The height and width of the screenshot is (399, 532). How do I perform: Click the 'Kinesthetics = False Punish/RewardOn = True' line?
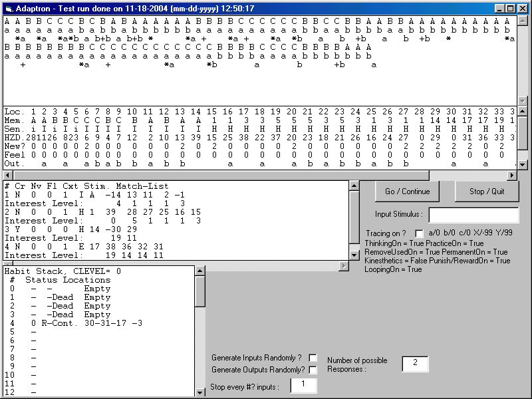click(x=438, y=261)
